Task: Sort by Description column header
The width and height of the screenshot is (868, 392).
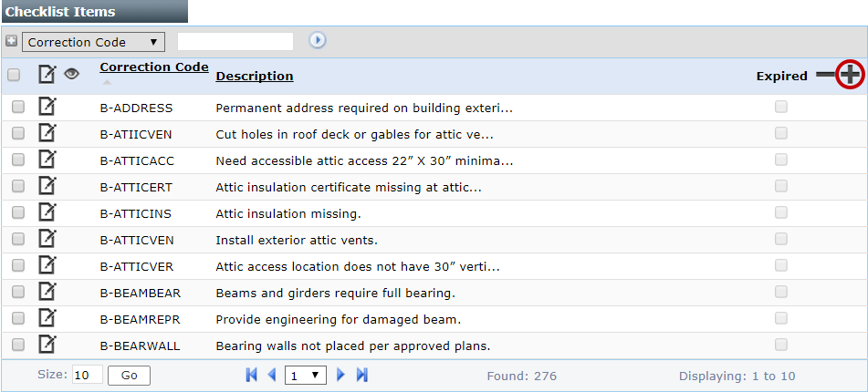Action: pyautogui.click(x=255, y=76)
